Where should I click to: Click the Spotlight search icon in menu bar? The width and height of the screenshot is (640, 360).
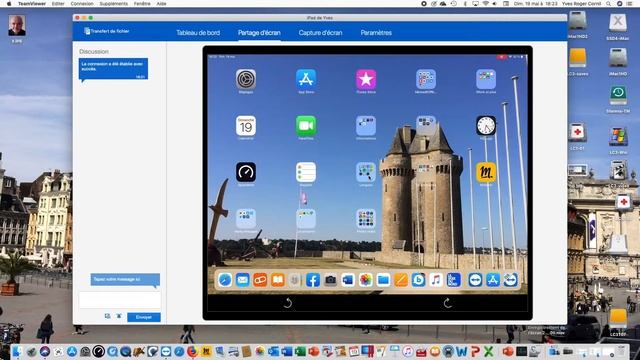coord(609,3)
